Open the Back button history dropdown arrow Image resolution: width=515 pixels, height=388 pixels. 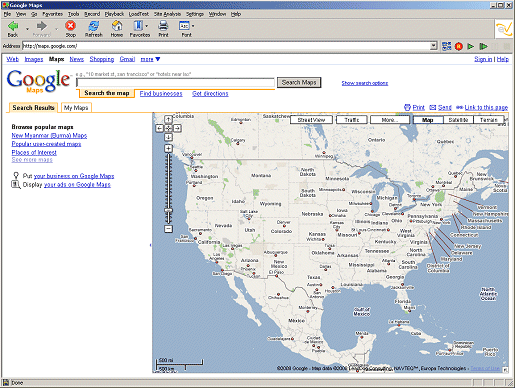click(x=27, y=28)
